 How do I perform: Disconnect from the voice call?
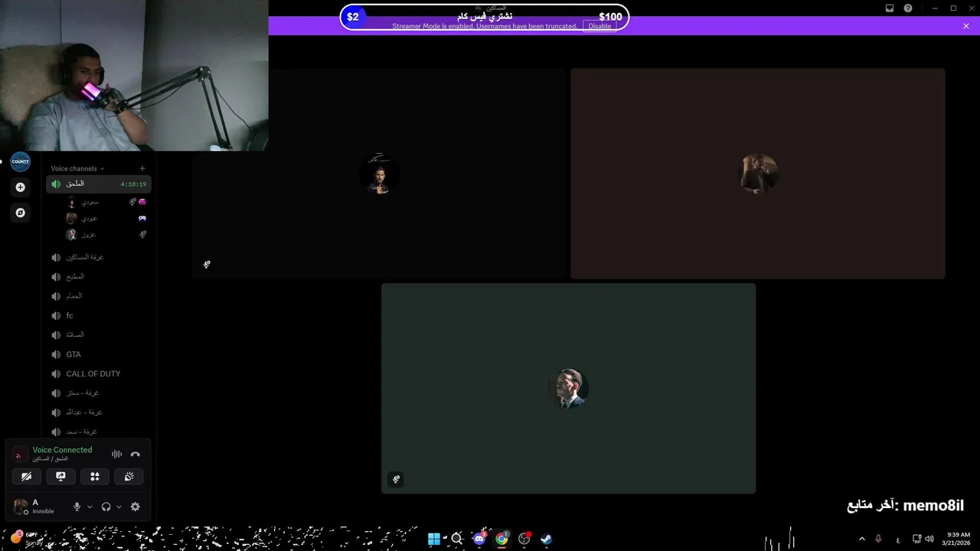coord(136,454)
